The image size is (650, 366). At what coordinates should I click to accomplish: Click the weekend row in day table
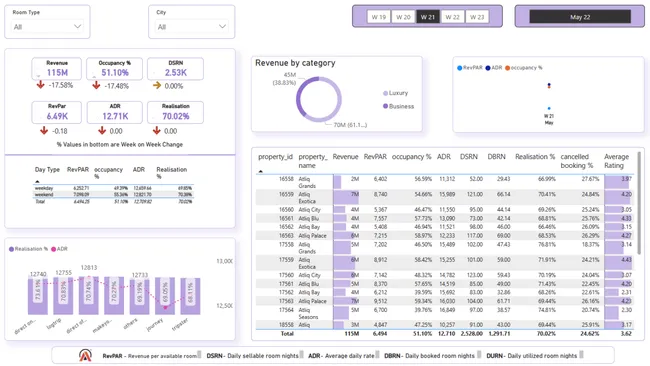(x=113, y=194)
